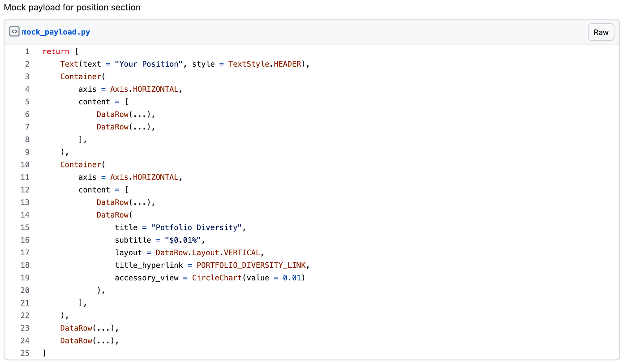Click the closing bracket on line 25
The image size is (627, 364).
(x=44, y=353)
